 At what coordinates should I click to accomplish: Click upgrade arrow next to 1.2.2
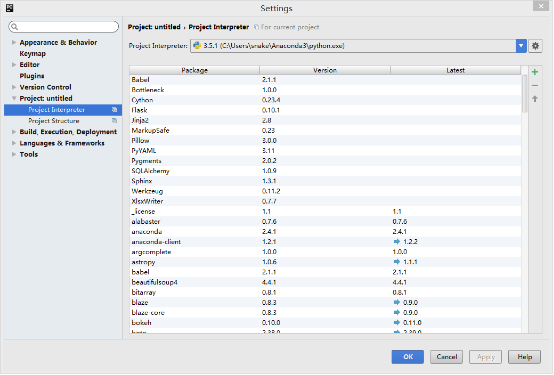click(397, 242)
